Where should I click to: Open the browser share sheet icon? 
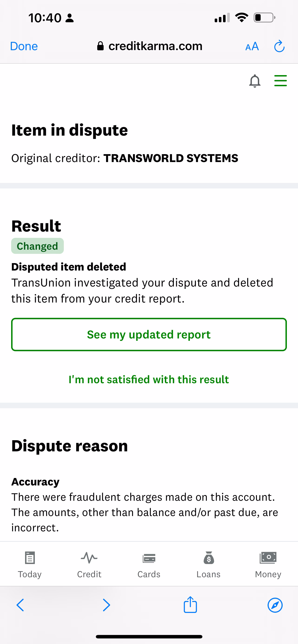[x=190, y=605]
